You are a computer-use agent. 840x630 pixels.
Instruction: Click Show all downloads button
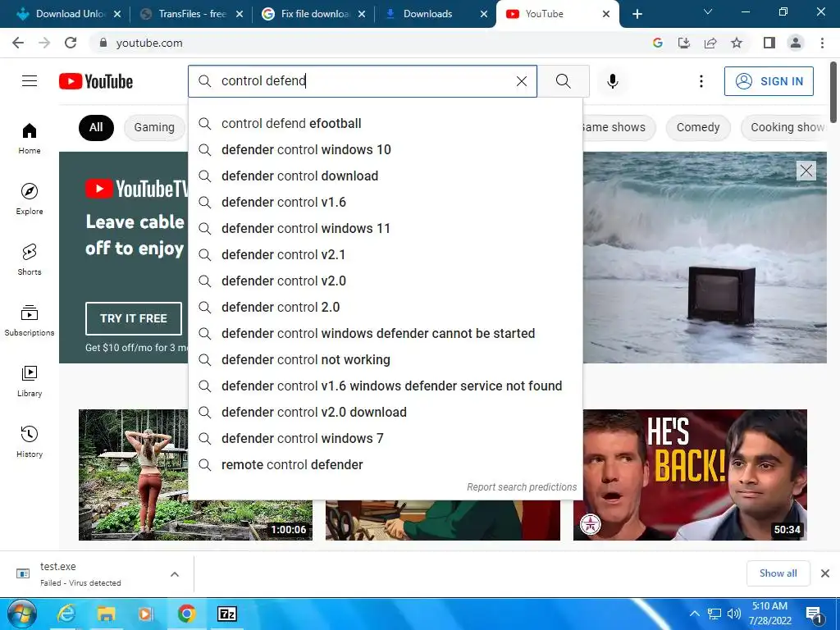778,573
